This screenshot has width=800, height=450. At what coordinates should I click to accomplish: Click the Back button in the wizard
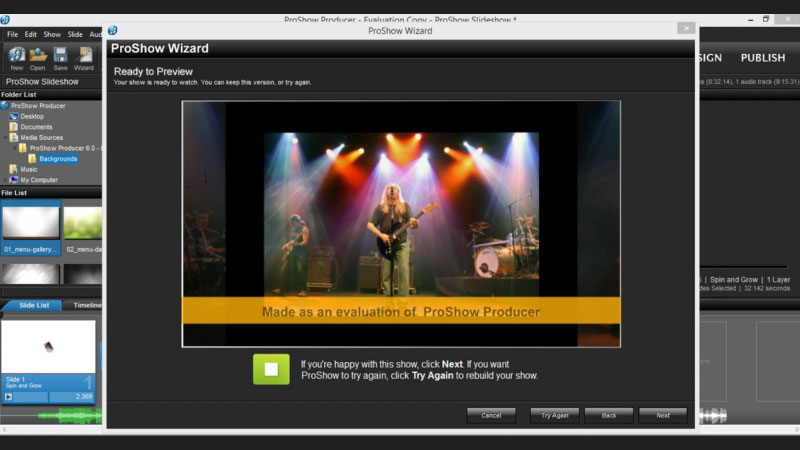(609, 415)
